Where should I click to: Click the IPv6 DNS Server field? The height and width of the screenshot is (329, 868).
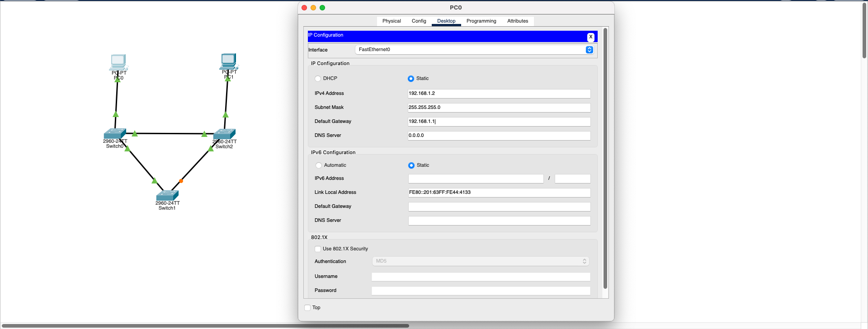pyautogui.click(x=499, y=221)
